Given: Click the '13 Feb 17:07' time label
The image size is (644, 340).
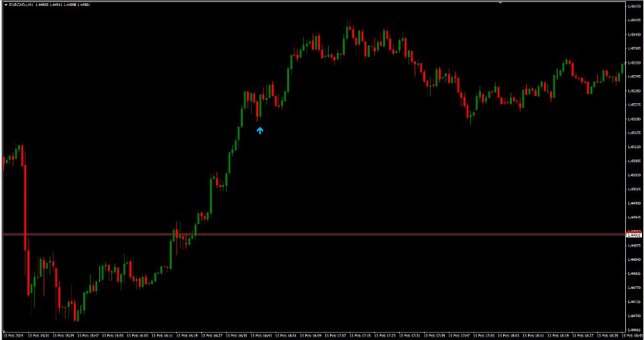Looking at the screenshot, I should [335, 335].
